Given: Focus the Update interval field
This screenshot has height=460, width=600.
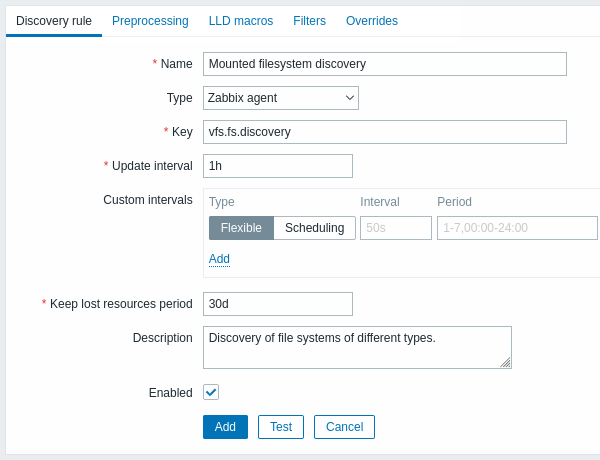Looking at the screenshot, I should tap(278, 166).
